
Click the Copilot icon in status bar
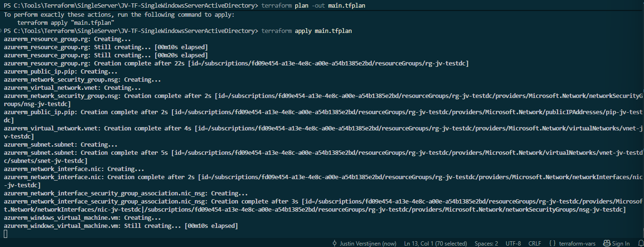point(607,243)
